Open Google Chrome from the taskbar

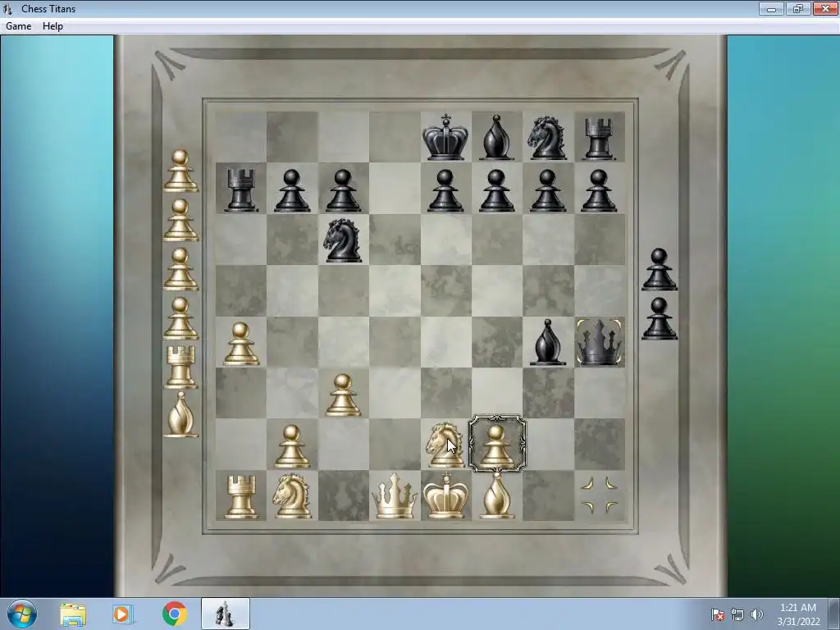(174, 614)
